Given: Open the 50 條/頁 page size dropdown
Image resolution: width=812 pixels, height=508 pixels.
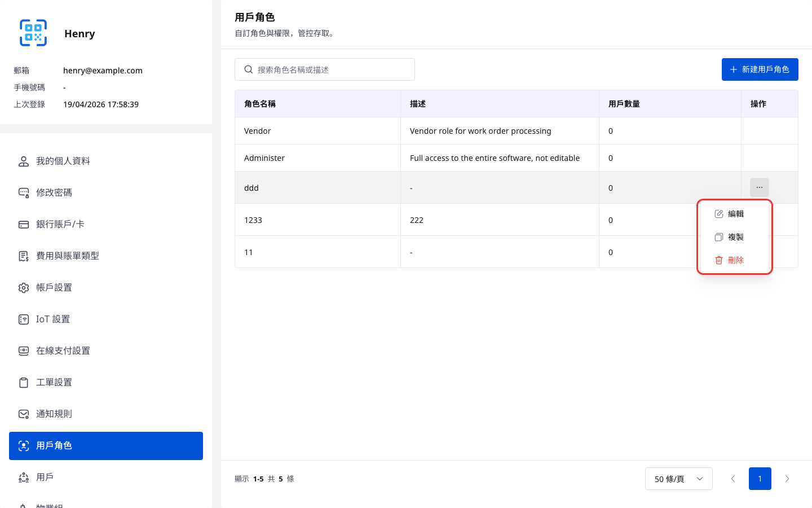Looking at the screenshot, I should click(x=679, y=479).
